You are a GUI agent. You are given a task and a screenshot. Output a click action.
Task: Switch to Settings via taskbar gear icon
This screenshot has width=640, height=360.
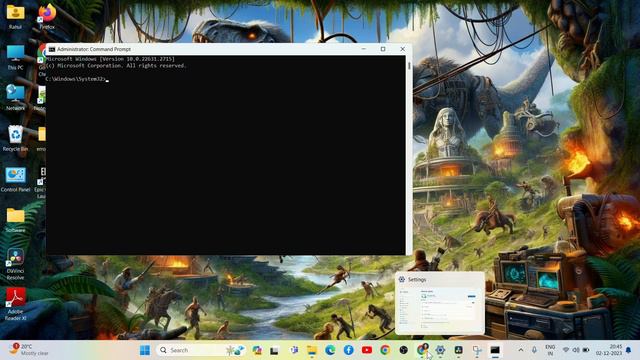click(440, 350)
